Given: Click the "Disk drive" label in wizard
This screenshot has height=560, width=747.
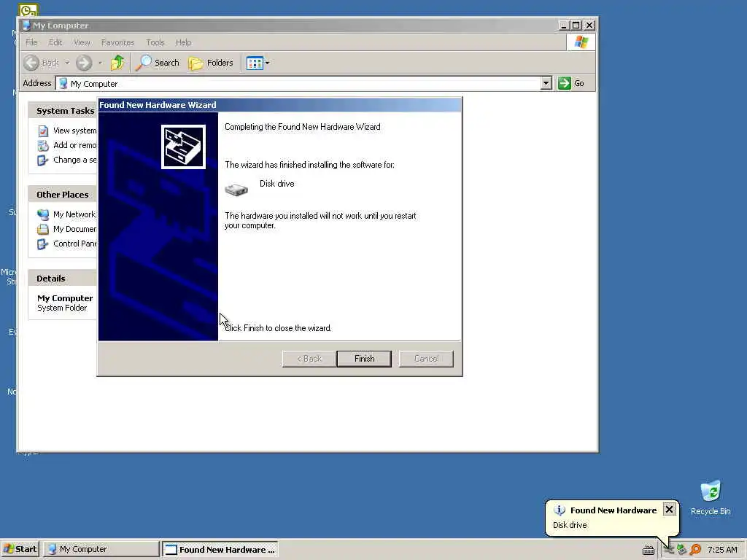Looking at the screenshot, I should [x=276, y=183].
